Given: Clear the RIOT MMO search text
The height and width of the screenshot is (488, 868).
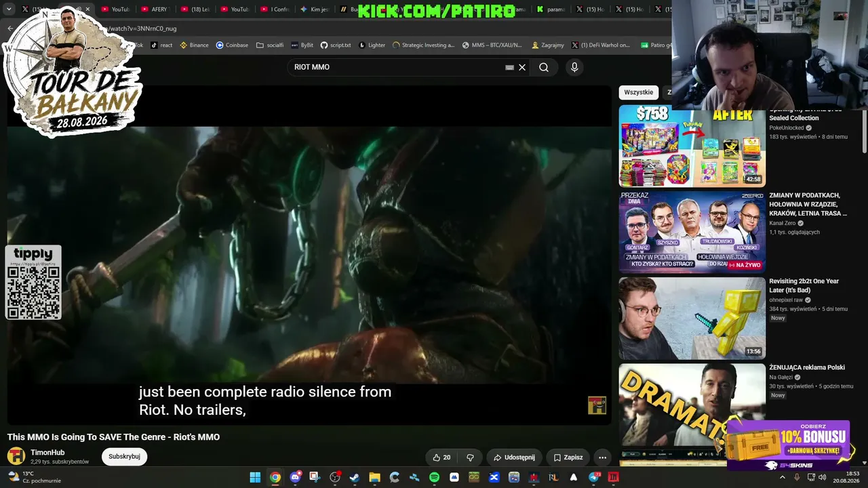Looking at the screenshot, I should tap(522, 67).
